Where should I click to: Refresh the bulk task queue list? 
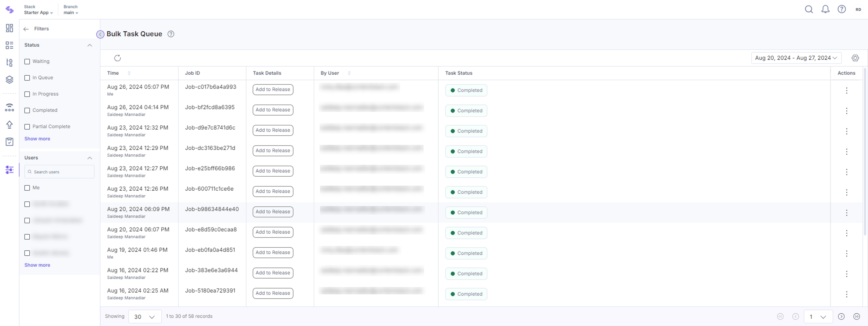117,58
